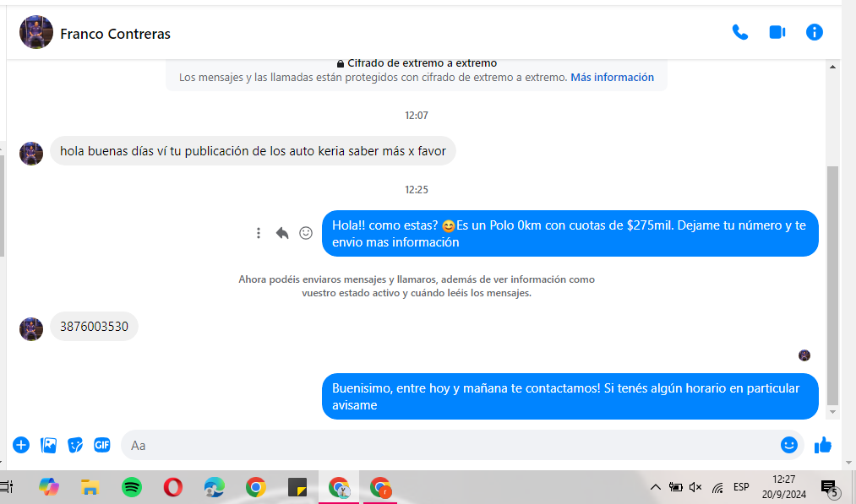Open the notification center with 5 notifications
Screen dimensions: 856x504
pos(830,488)
